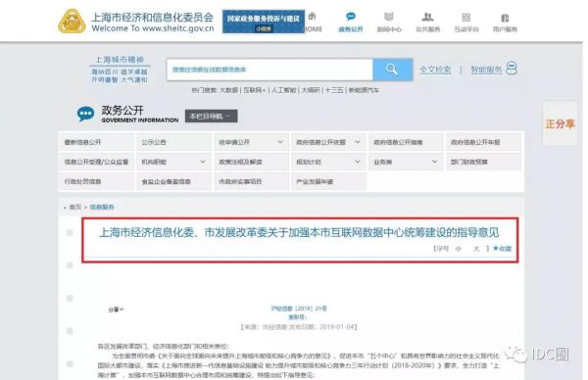This screenshot has width=588, height=380.
Task: Click the article title about 互联网数据中心统筹建设
Action: 299,232
